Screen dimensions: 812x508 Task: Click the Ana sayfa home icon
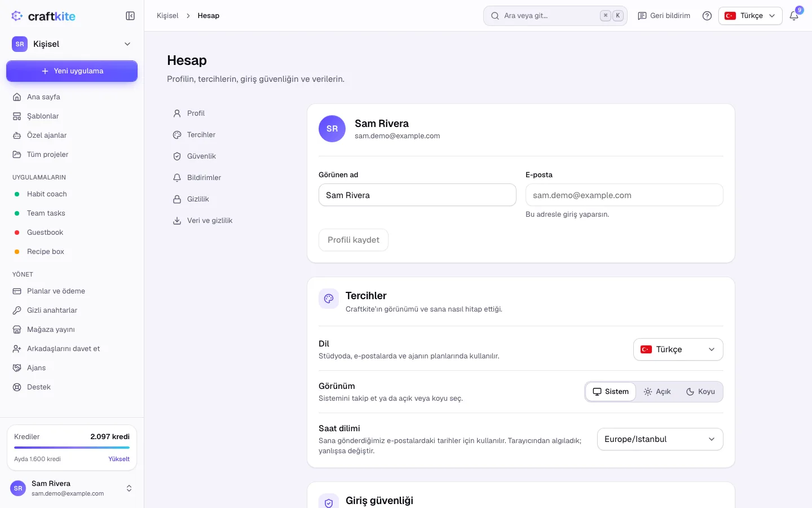point(17,97)
